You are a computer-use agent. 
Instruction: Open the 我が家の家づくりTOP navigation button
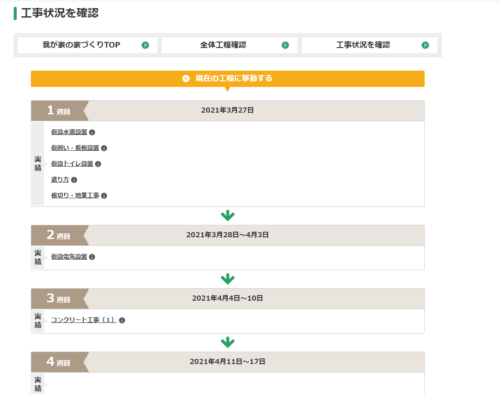[88, 45]
